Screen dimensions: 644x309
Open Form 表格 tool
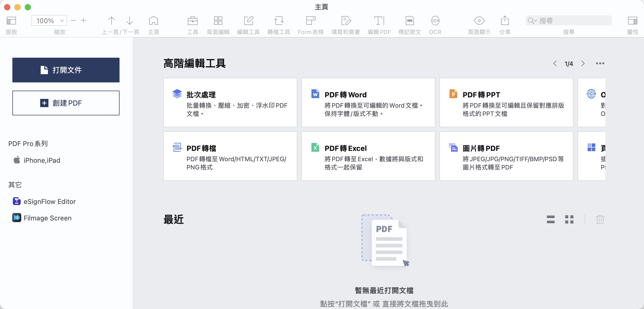click(311, 21)
